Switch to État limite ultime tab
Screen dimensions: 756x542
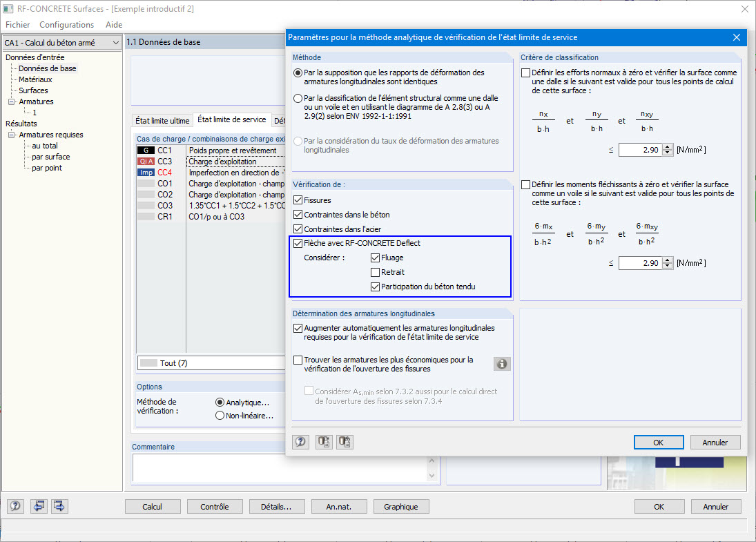point(162,121)
